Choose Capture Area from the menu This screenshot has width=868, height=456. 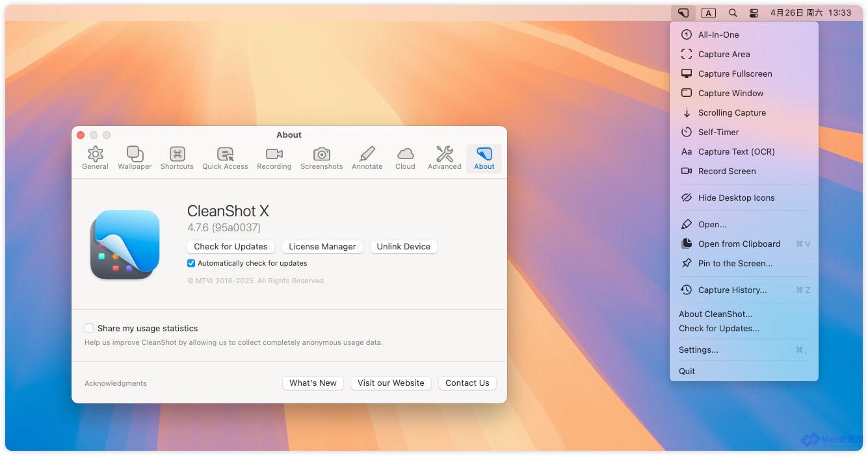(x=744, y=55)
